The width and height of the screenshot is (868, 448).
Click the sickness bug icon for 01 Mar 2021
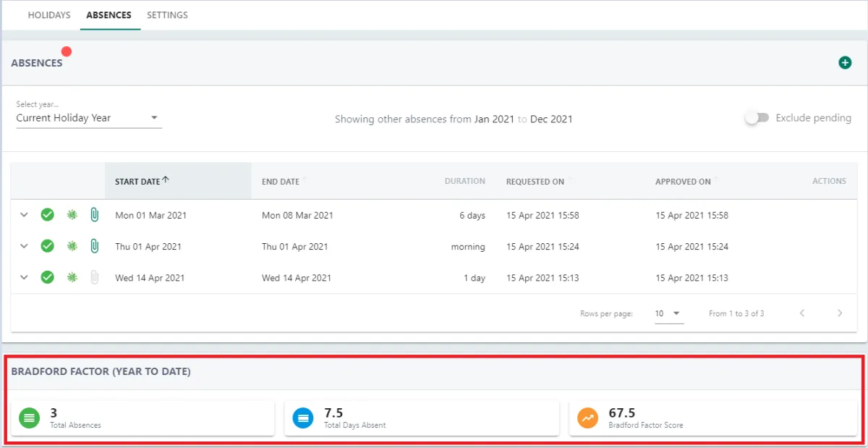coord(72,215)
